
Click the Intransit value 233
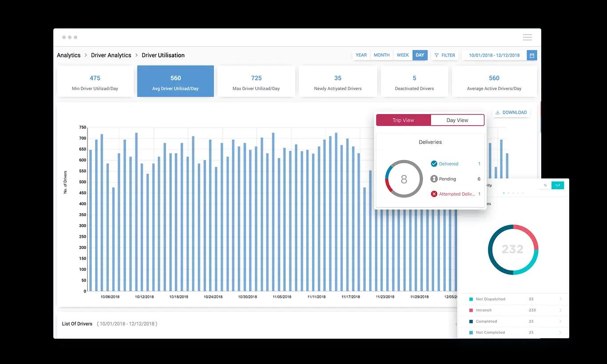point(532,310)
